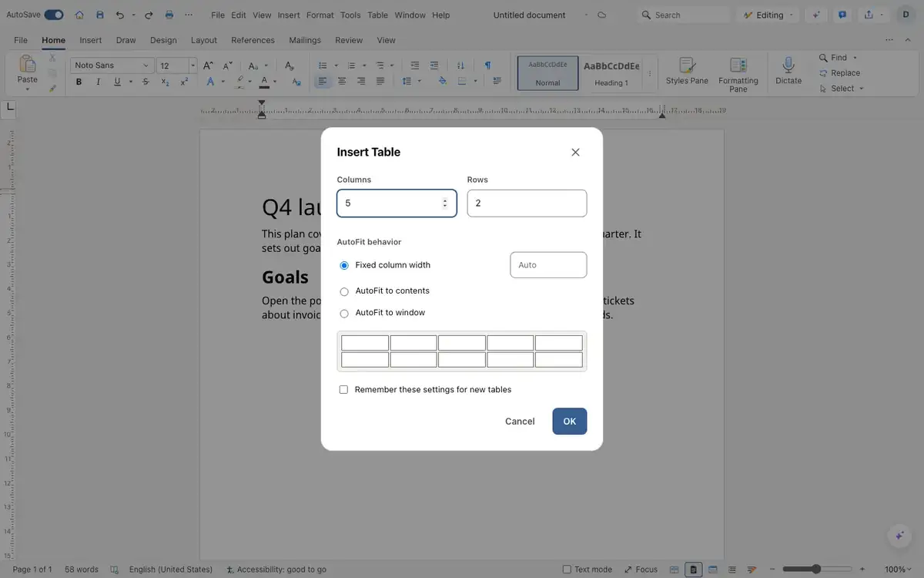This screenshot has width=924, height=578.
Task: Toggle Bold formatting
Action: click(79, 81)
